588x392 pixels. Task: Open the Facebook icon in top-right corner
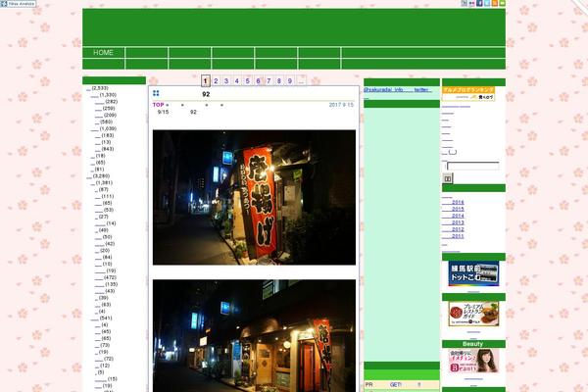[479, 3]
